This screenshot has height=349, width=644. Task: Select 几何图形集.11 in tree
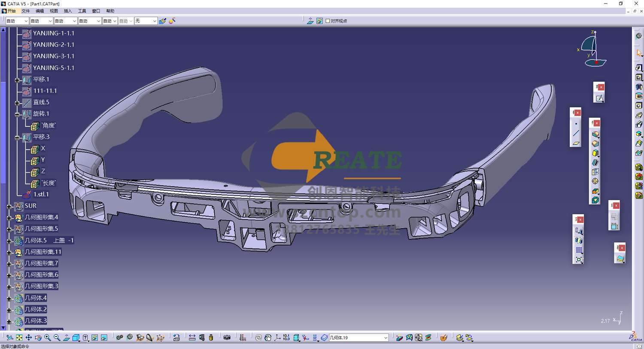(x=43, y=252)
